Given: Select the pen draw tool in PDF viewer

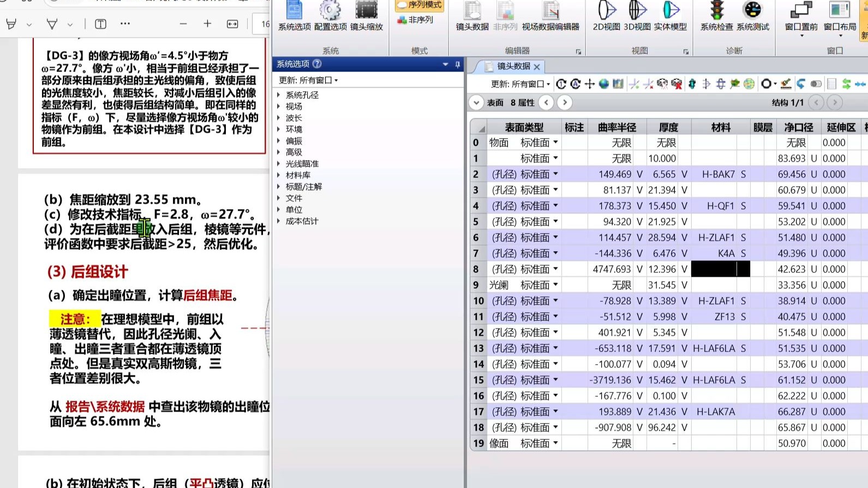Looking at the screenshot, I should click(x=52, y=24).
